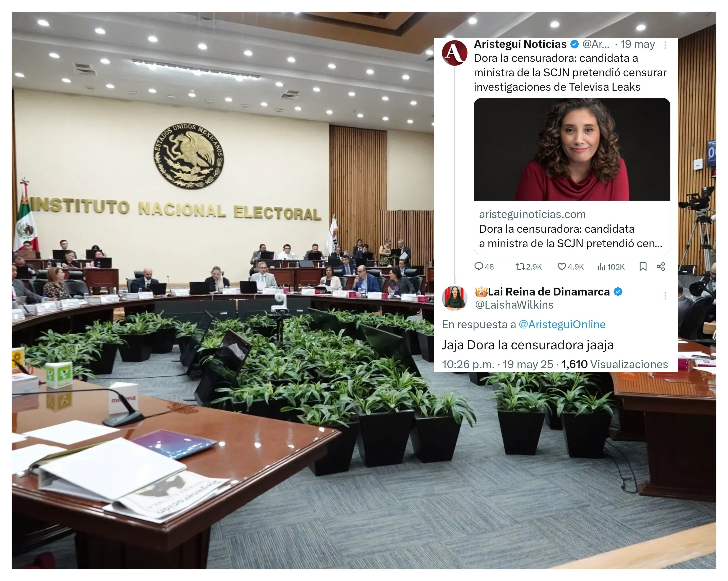Image resolution: width=728 pixels, height=581 pixels.
Task: Open Lai Reina de Dinamarca profile picture
Action: pos(455,298)
